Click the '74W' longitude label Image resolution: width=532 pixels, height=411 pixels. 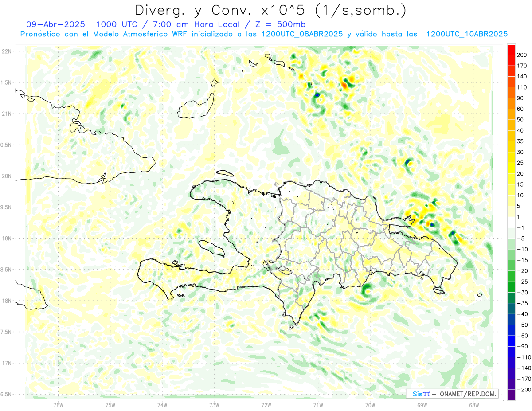click(x=162, y=404)
